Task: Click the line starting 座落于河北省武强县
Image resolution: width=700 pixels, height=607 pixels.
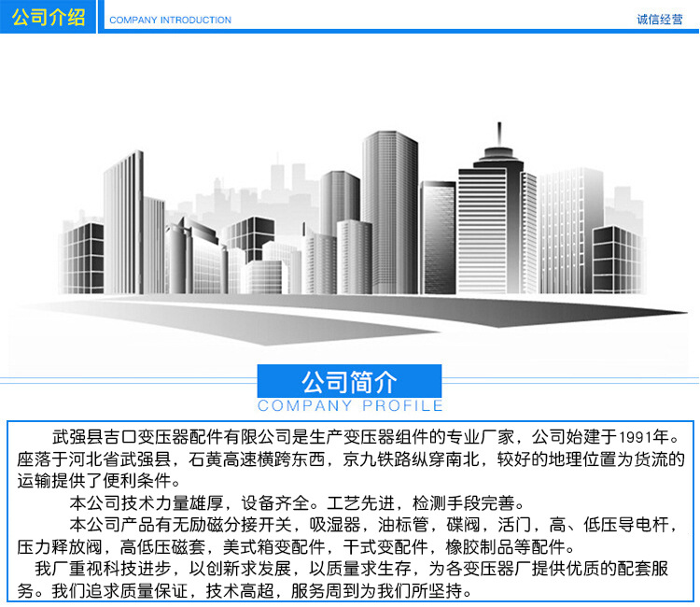Action: 350,459
